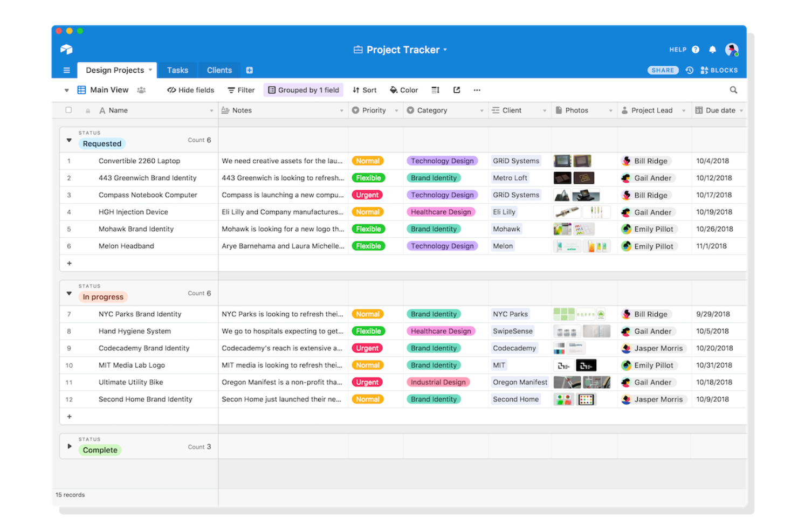Switch to the Tasks tab
Screen dimensions: 798x532
177,70
